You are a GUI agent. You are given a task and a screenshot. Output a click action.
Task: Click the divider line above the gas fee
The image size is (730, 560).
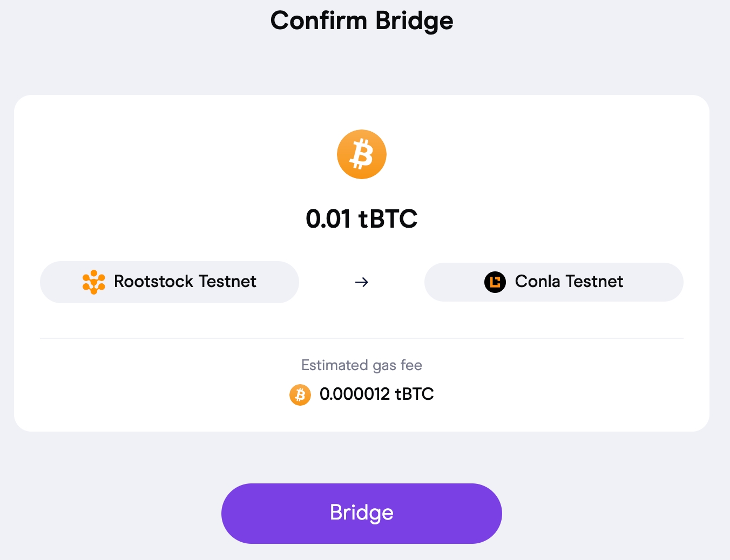tap(362, 338)
